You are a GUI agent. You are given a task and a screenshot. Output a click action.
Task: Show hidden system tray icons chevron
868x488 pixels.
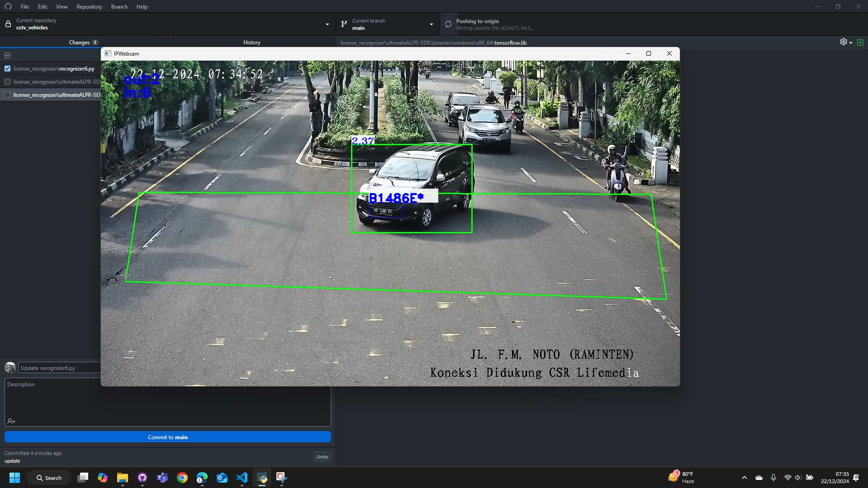[x=744, y=478]
